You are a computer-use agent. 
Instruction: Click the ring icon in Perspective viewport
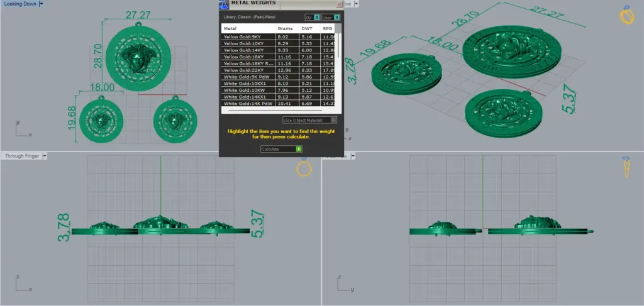point(627,15)
